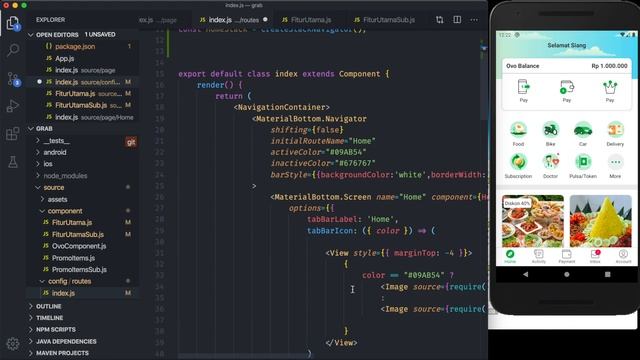Open the Explorer view in activity bar

[13, 23]
